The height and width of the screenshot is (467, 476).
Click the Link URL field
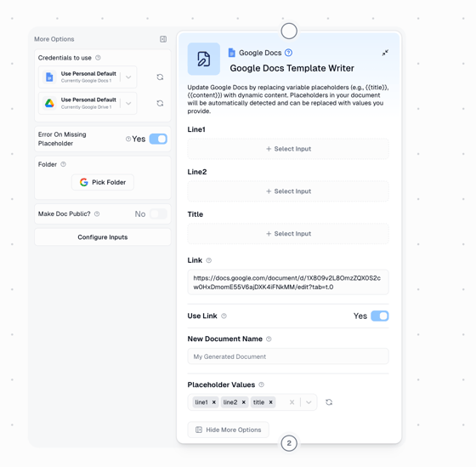coord(288,282)
